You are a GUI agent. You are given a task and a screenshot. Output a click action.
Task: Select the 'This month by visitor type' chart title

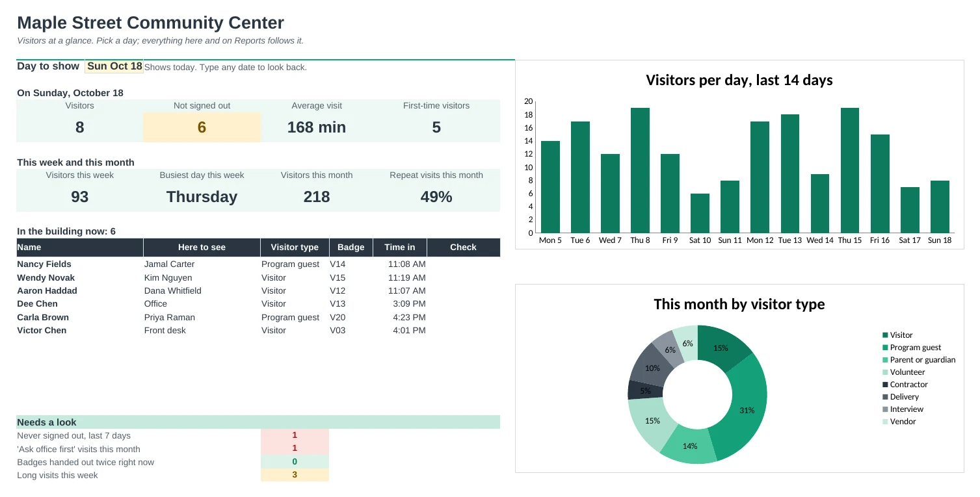click(x=739, y=304)
